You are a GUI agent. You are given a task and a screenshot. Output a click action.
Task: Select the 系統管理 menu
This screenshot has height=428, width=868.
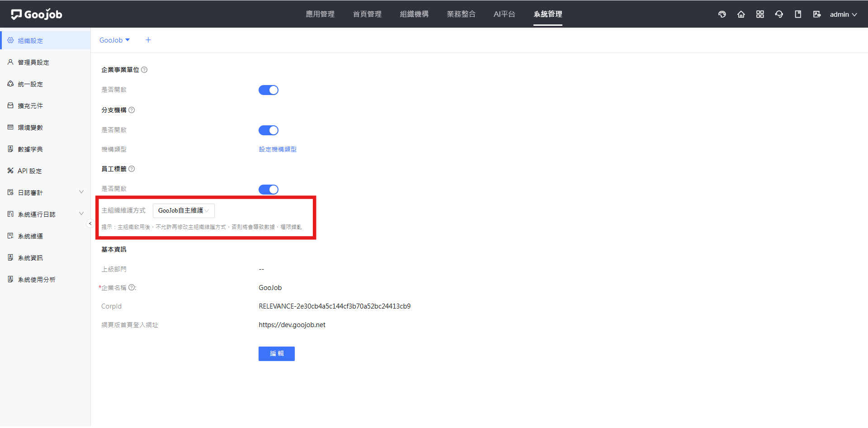point(548,14)
